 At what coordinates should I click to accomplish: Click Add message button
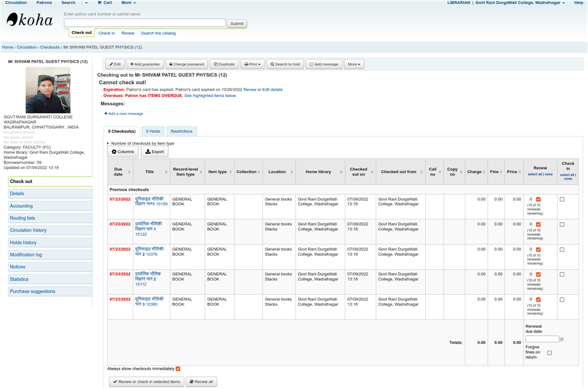(x=324, y=64)
